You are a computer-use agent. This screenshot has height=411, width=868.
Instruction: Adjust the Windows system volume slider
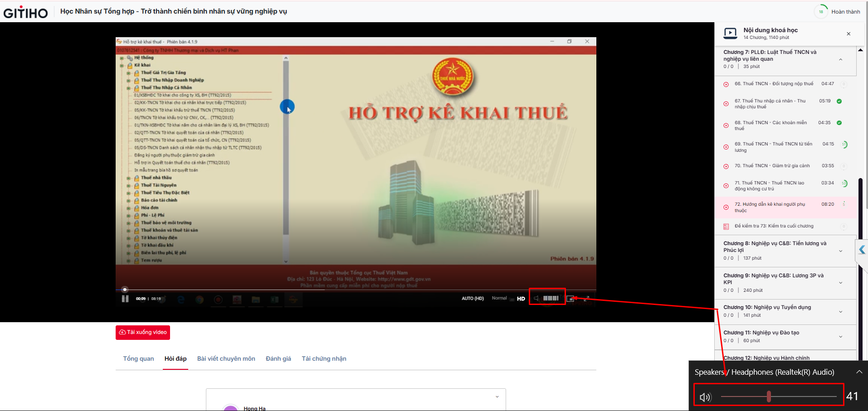coord(779,396)
